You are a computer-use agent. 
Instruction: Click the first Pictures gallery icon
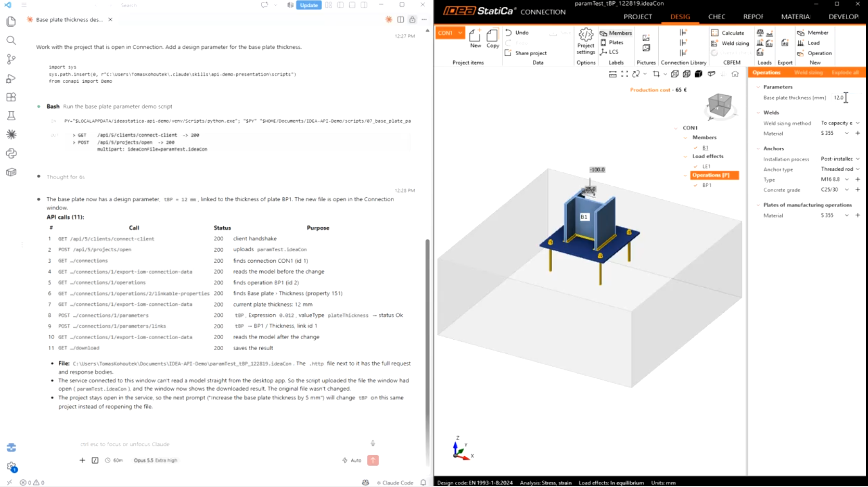(646, 38)
